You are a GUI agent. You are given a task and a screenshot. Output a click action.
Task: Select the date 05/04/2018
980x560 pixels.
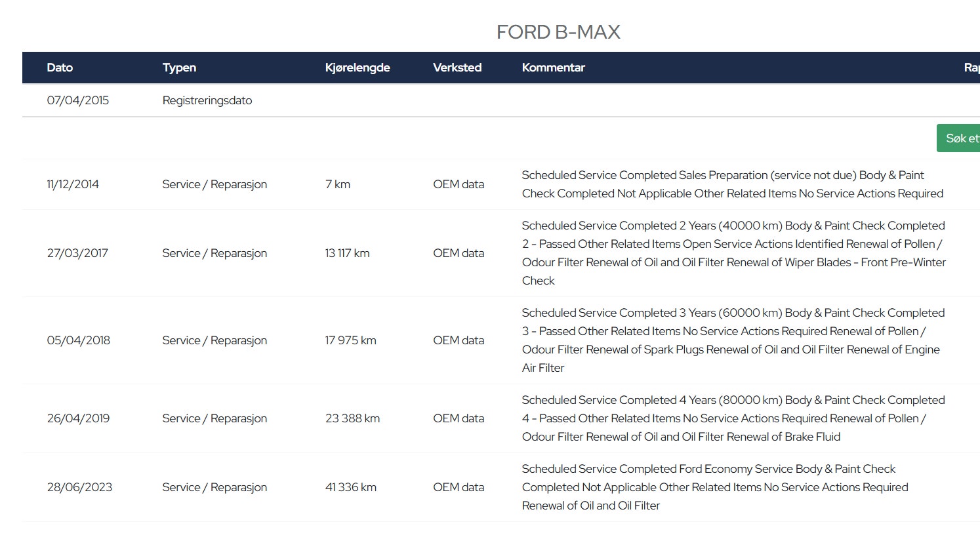click(x=79, y=340)
